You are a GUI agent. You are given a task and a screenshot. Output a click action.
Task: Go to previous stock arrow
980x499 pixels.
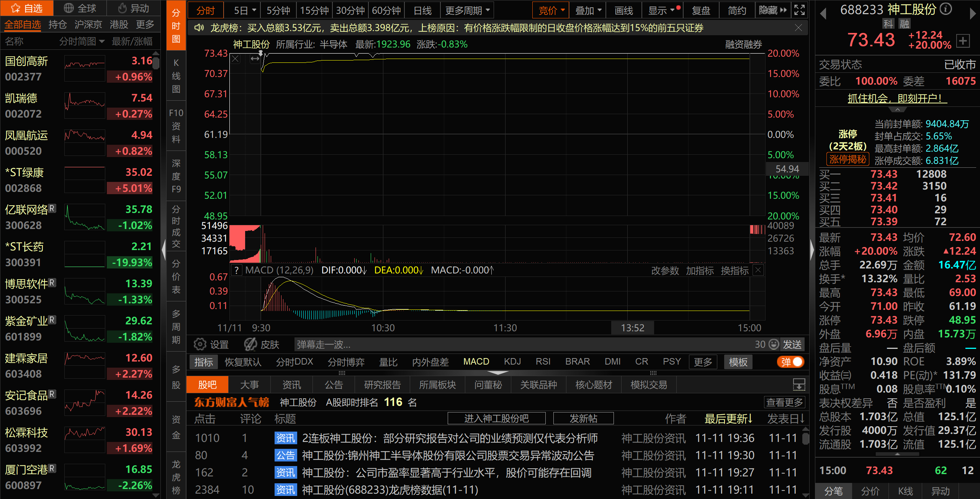[x=823, y=14]
